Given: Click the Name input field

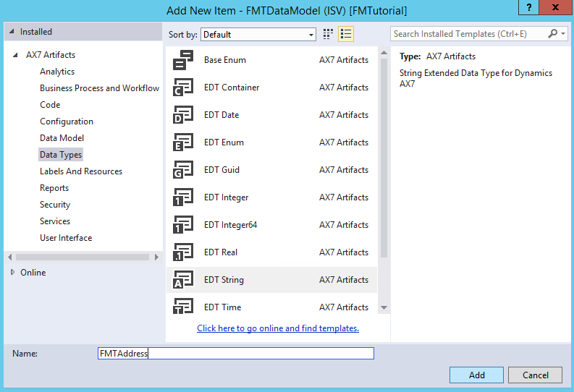Looking at the screenshot, I should 236,353.
